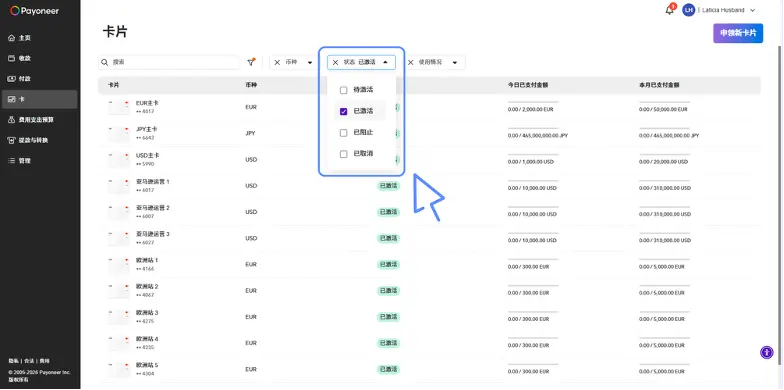Click 已激活 badge in 欧洲站 1 row
The height and width of the screenshot is (390, 784).
[x=388, y=264]
